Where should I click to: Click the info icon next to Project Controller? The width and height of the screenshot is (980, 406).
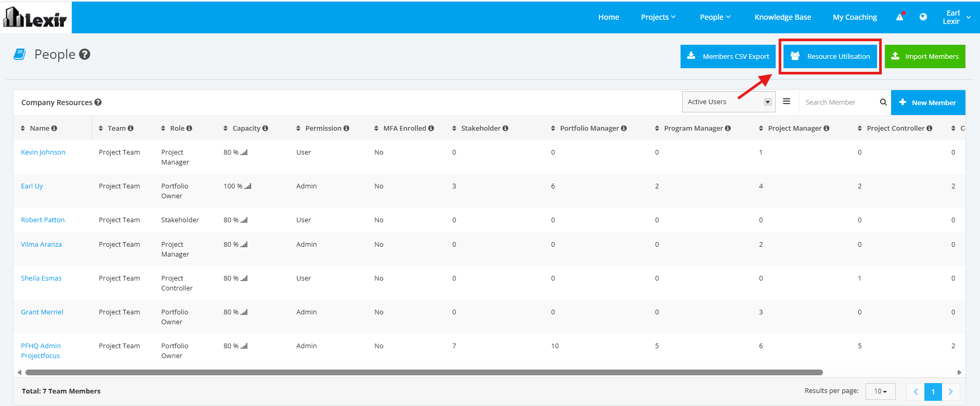930,128
